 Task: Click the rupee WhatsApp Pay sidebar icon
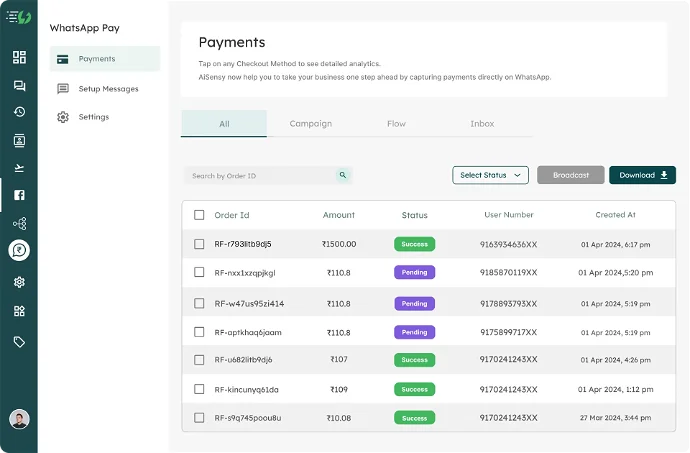click(19, 251)
